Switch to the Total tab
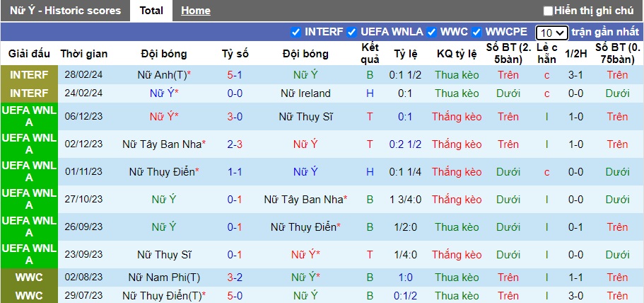The height and width of the screenshot is (303, 644). pyautogui.click(x=151, y=11)
